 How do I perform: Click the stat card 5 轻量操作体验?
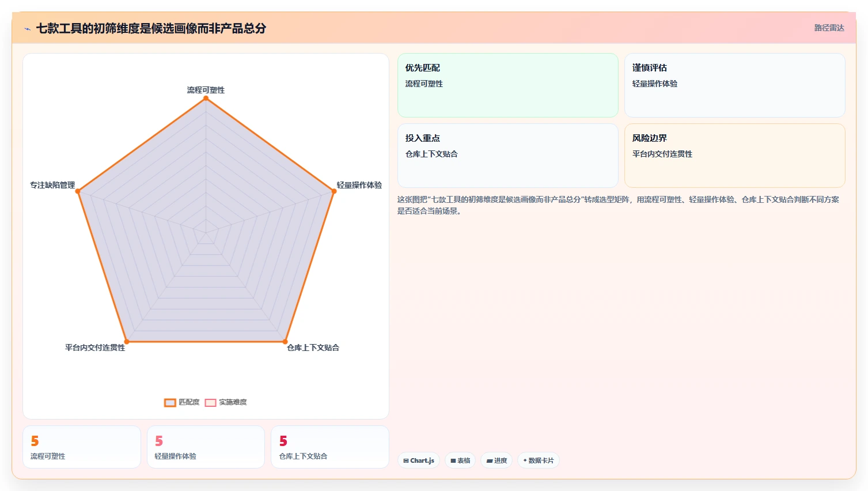(x=206, y=447)
